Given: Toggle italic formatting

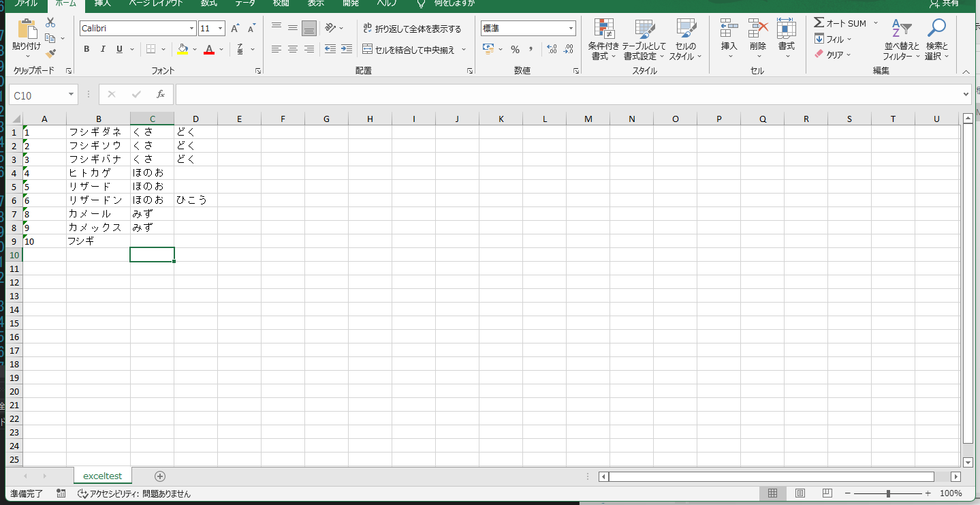Looking at the screenshot, I should pos(103,49).
